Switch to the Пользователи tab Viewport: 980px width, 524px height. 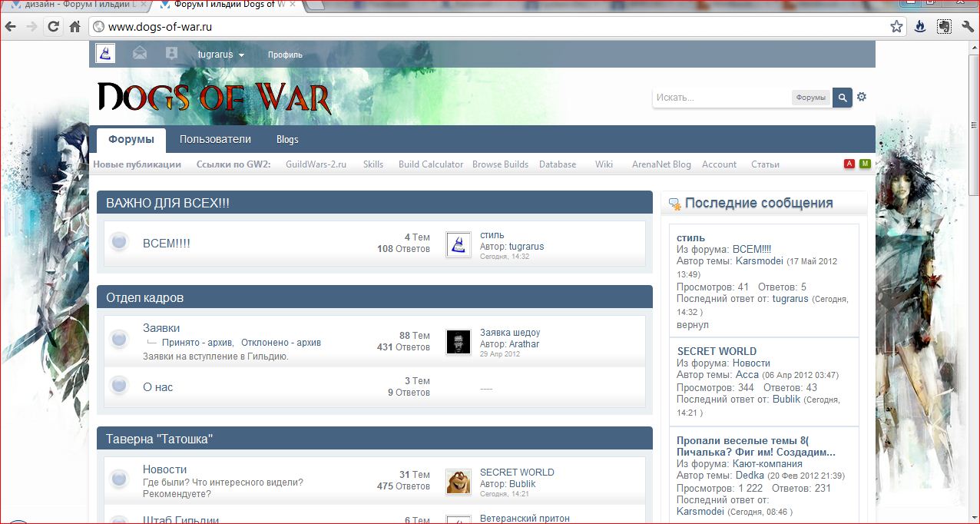(215, 140)
